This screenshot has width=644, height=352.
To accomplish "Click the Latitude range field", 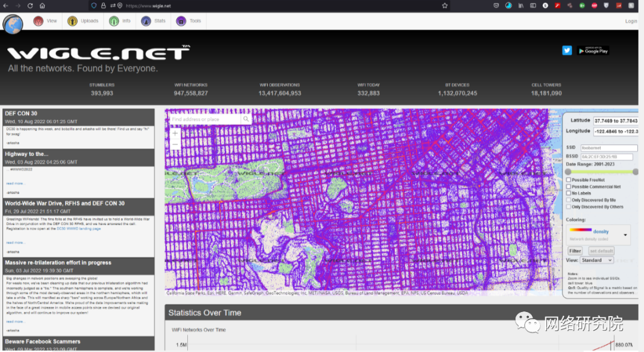I will pyautogui.click(x=615, y=121).
